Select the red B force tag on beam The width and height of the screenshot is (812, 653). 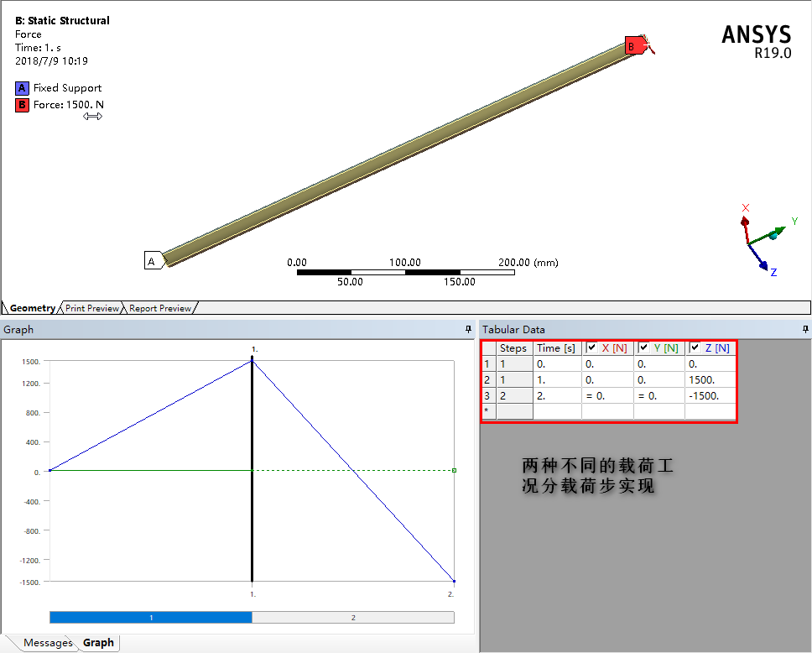coord(633,47)
